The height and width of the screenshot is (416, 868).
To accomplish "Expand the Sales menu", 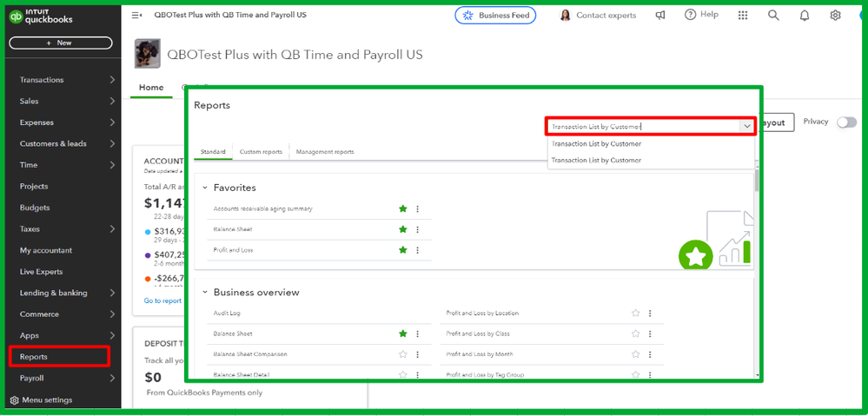I will coord(112,102).
